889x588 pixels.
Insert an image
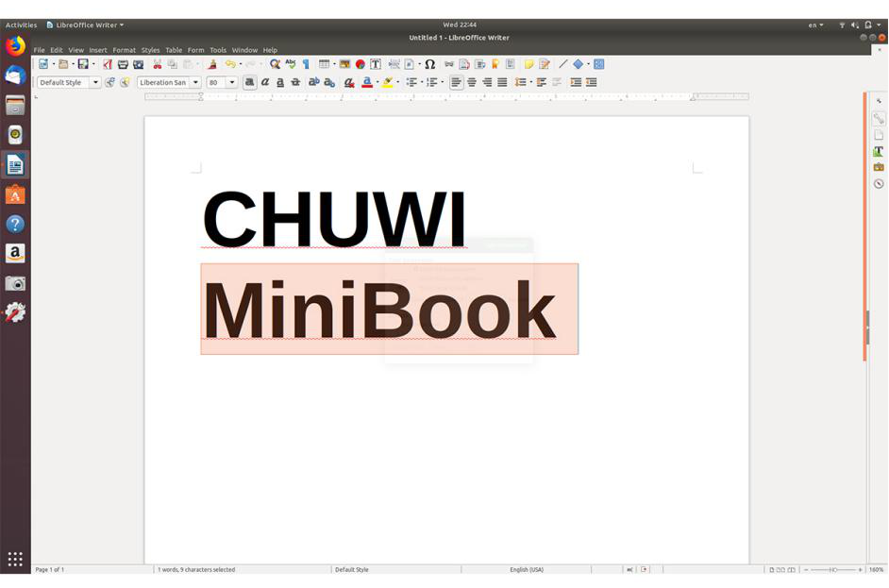pyautogui.click(x=344, y=64)
